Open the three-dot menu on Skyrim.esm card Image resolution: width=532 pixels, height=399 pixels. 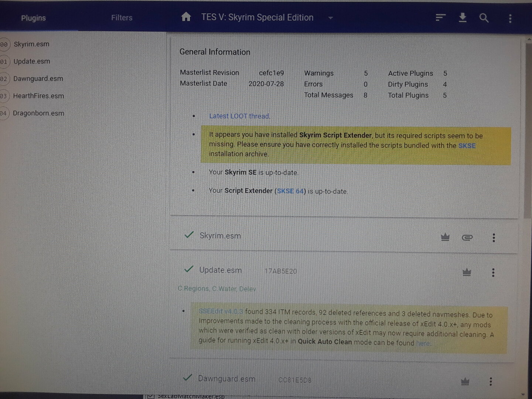pos(494,238)
